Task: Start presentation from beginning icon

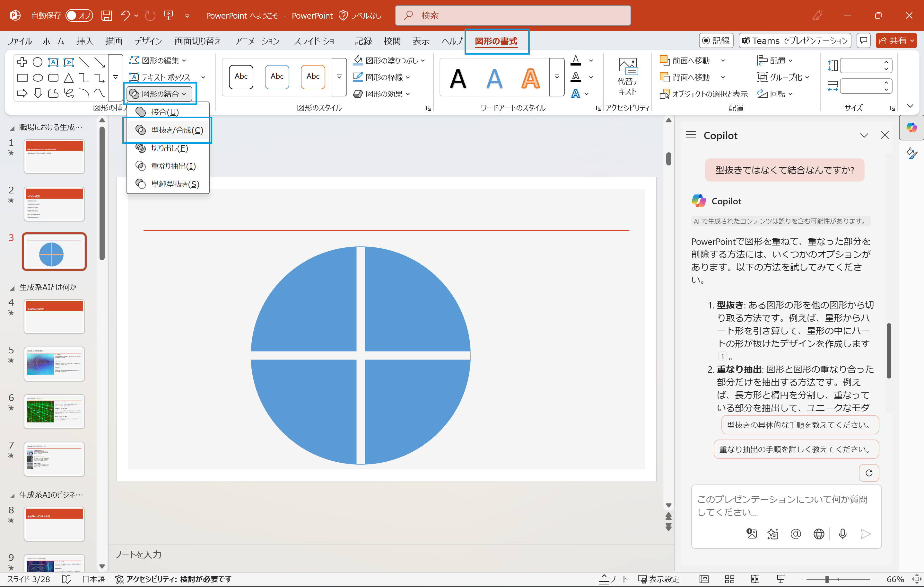Action: pos(169,15)
